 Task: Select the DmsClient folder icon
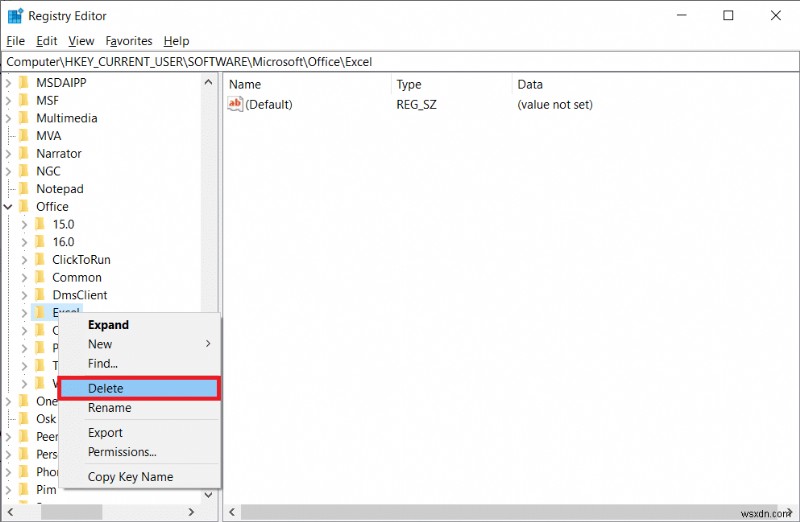click(40, 295)
